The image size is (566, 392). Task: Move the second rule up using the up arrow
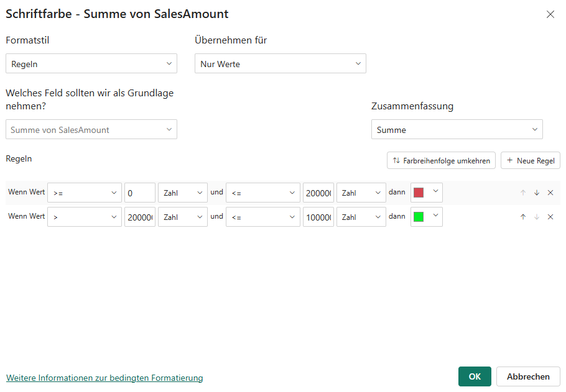523,216
